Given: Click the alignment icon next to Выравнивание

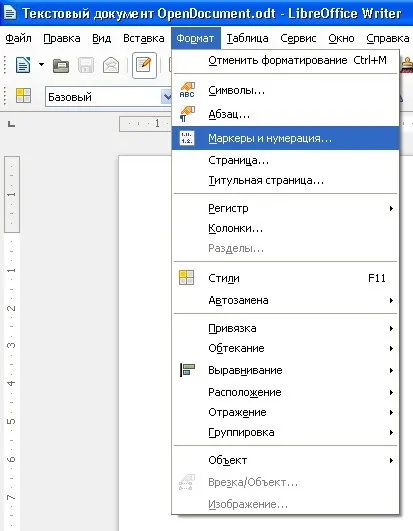Looking at the screenshot, I should (187, 370).
